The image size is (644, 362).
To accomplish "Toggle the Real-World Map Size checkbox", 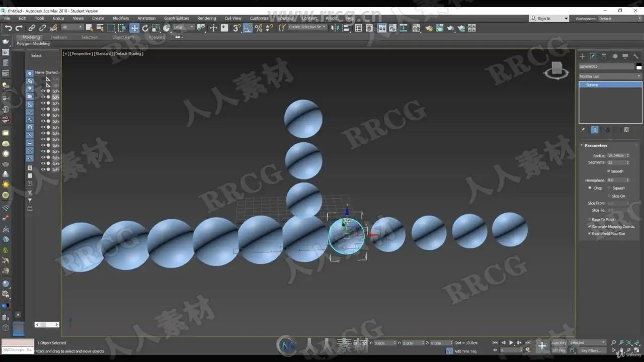I will click(x=590, y=234).
